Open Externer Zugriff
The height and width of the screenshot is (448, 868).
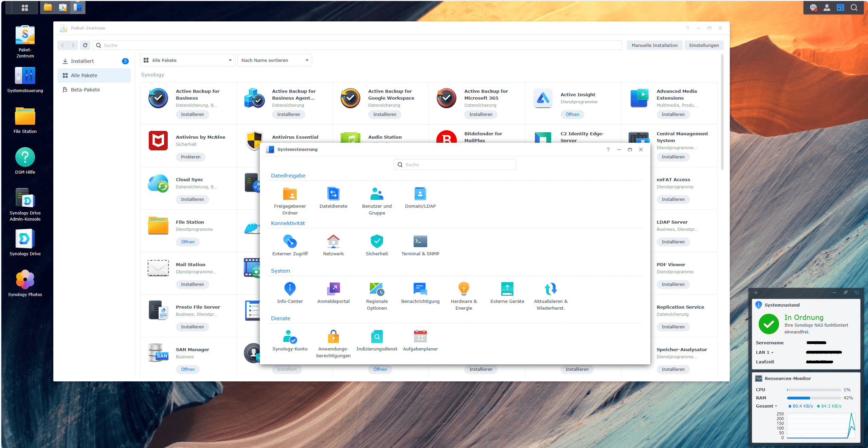290,245
